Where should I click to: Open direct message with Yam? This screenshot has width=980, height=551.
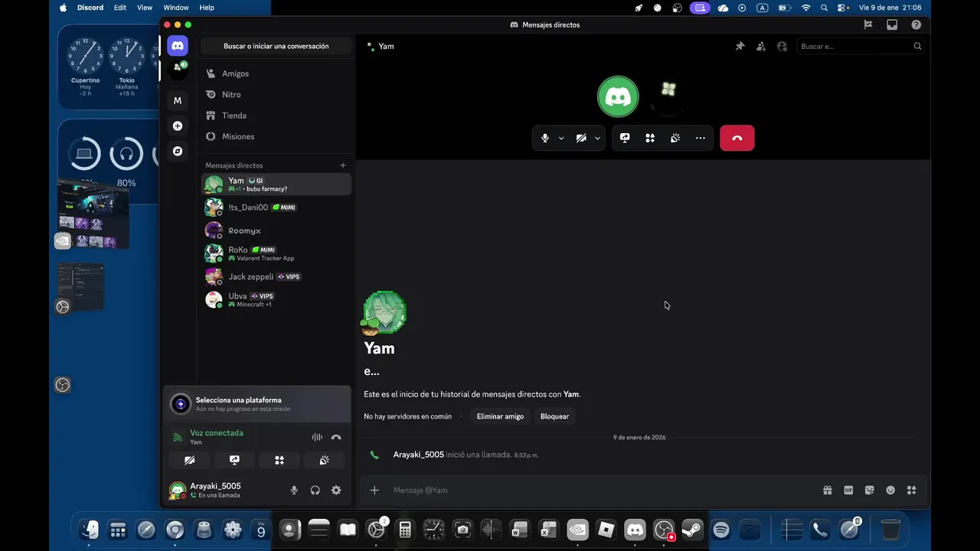276,184
